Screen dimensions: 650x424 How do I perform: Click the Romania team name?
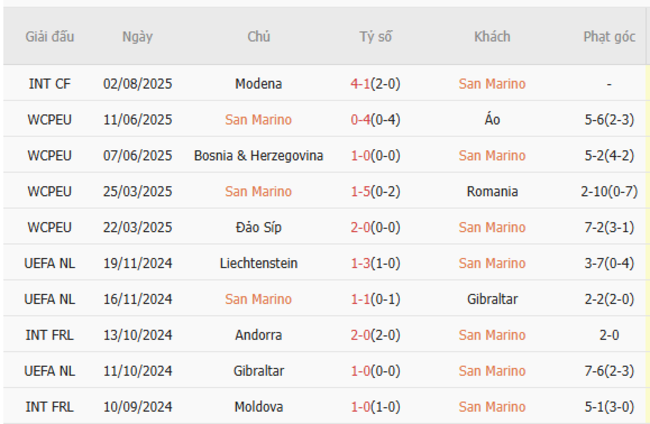(492, 191)
